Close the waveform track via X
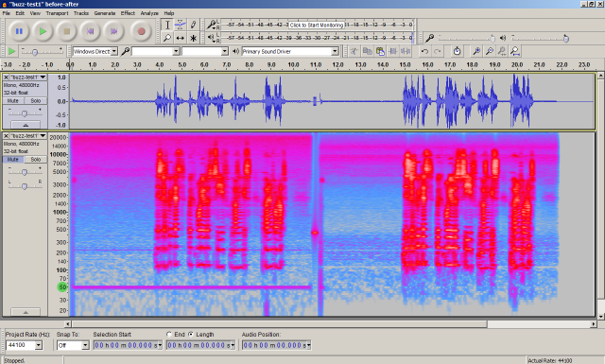Viewport: 605px width, 364px height. tap(7, 78)
